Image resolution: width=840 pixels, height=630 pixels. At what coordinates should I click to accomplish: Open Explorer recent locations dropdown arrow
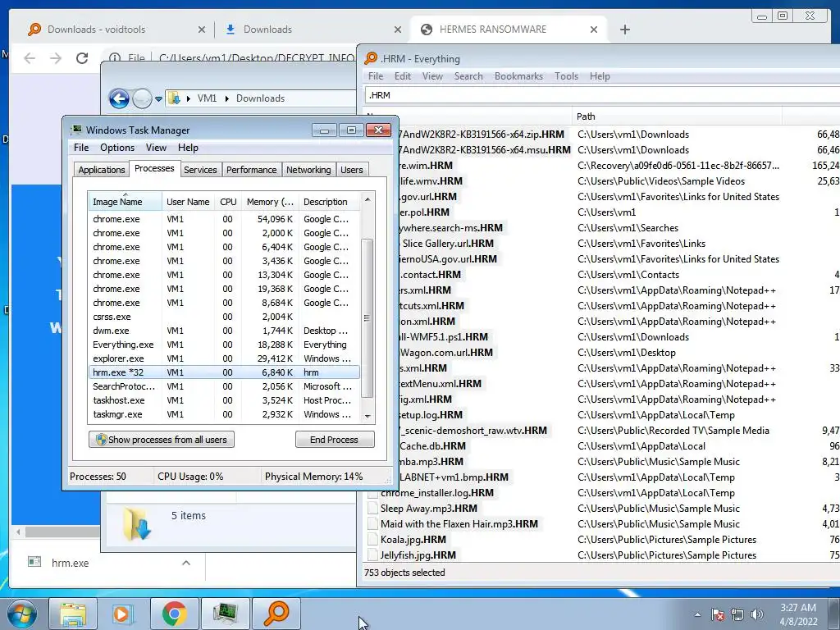pos(158,98)
